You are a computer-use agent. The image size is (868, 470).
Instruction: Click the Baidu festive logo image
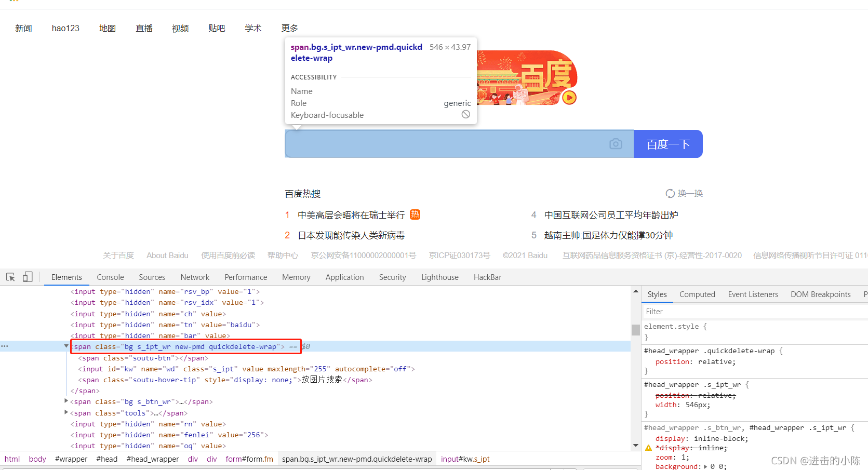(x=527, y=78)
